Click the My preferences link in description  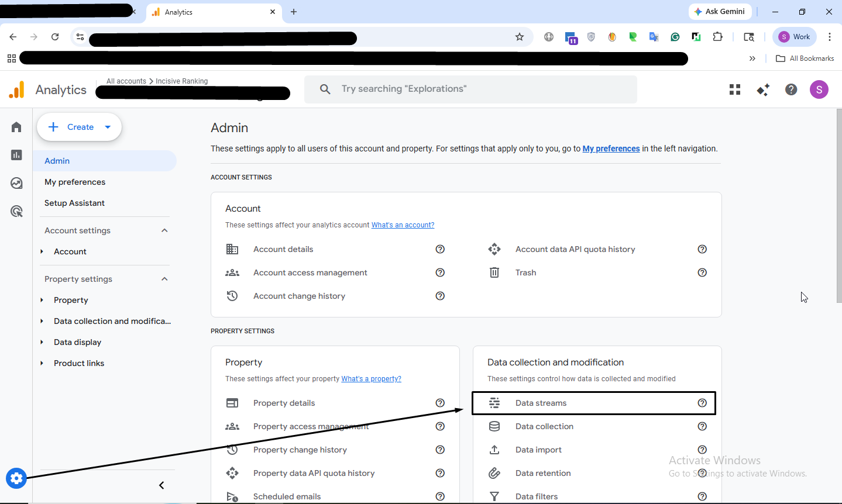611,149
